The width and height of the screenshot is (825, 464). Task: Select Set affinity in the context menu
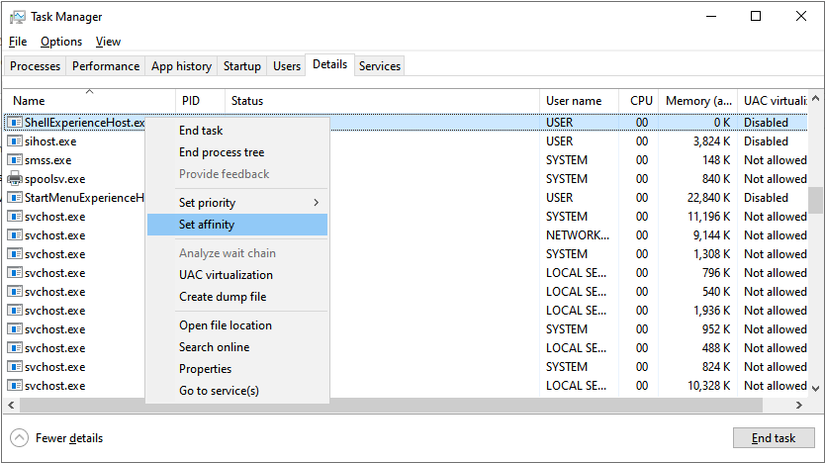tap(237, 225)
